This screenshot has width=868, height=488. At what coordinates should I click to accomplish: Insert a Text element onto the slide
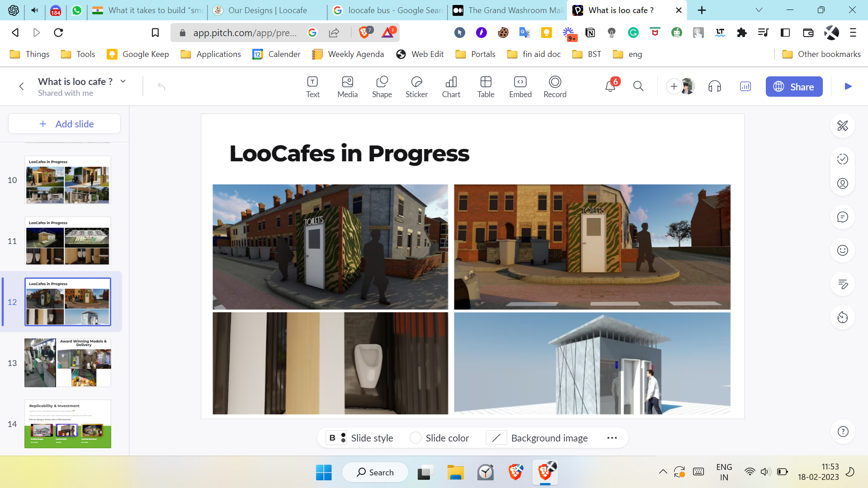point(312,86)
